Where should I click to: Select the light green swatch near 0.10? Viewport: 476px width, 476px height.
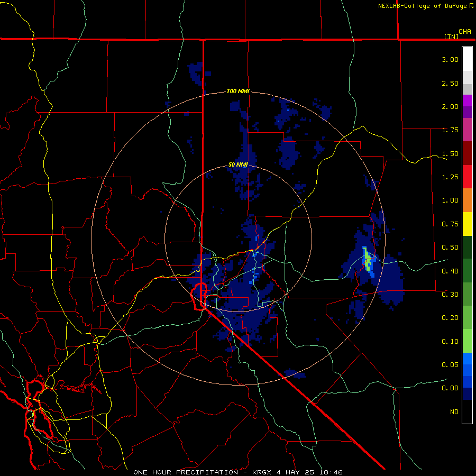click(x=467, y=341)
